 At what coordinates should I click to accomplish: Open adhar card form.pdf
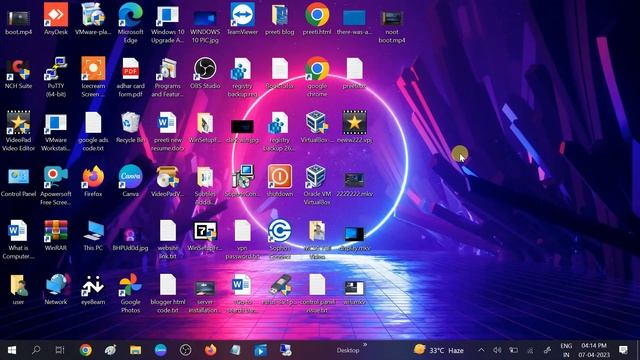coord(130,77)
